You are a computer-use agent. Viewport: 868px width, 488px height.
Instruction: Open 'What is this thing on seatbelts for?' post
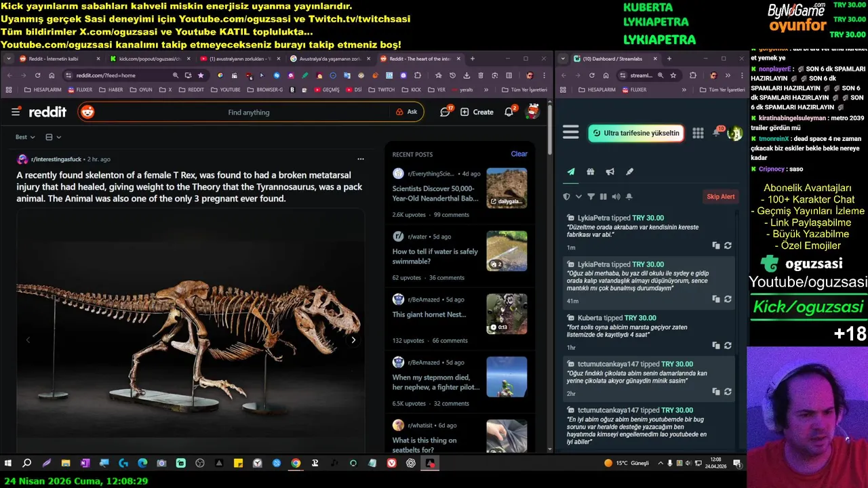coord(426,445)
